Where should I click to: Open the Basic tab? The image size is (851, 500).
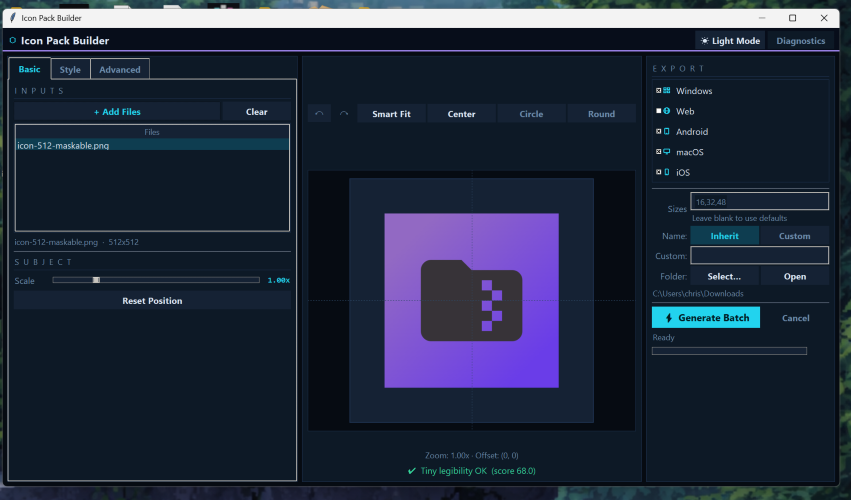click(29, 69)
